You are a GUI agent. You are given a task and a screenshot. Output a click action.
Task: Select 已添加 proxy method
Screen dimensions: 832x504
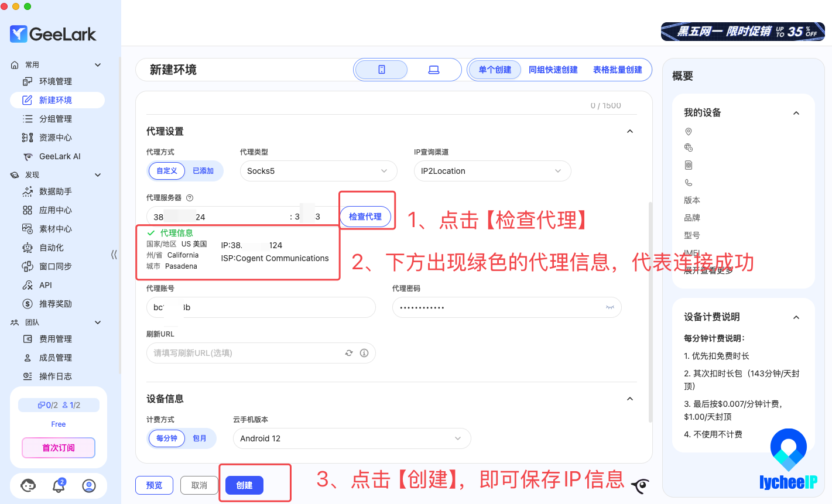(203, 171)
